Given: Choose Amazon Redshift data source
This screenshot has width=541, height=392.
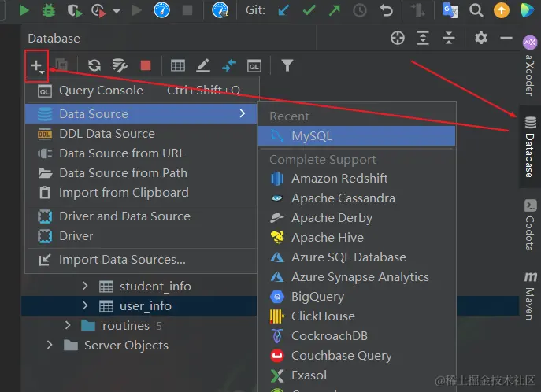Looking at the screenshot, I should [357, 179].
